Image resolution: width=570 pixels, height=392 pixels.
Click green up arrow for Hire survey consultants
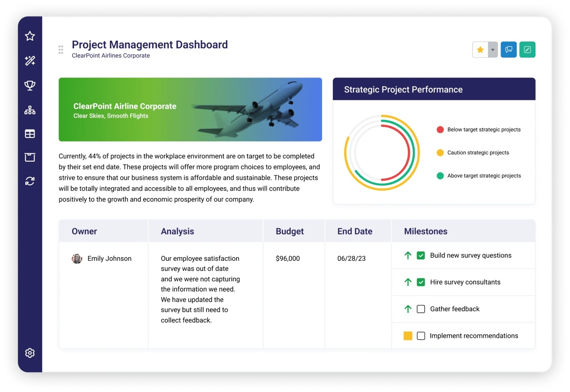(x=408, y=282)
